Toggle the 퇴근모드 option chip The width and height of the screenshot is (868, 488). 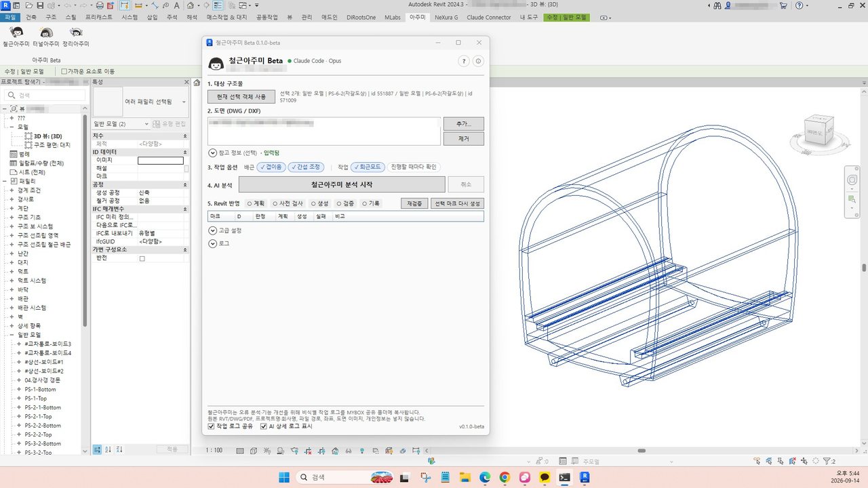click(368, 167)
